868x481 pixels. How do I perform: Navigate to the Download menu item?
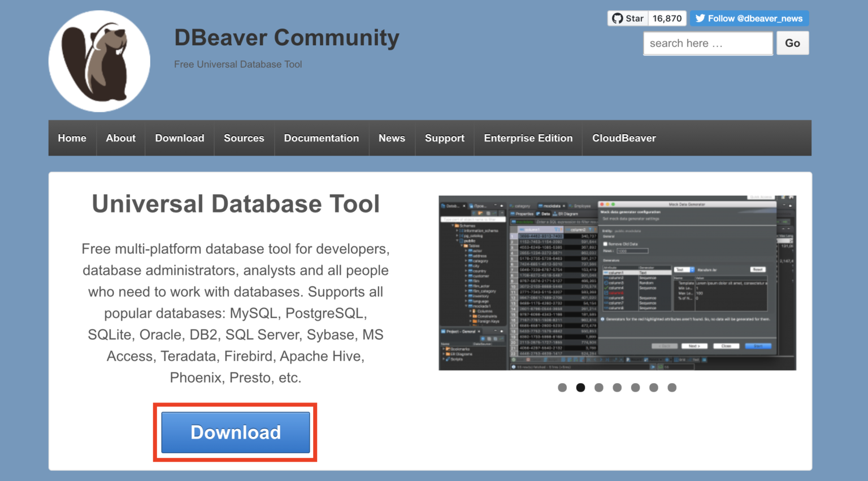pyautogui.click(x=179, y=138)
